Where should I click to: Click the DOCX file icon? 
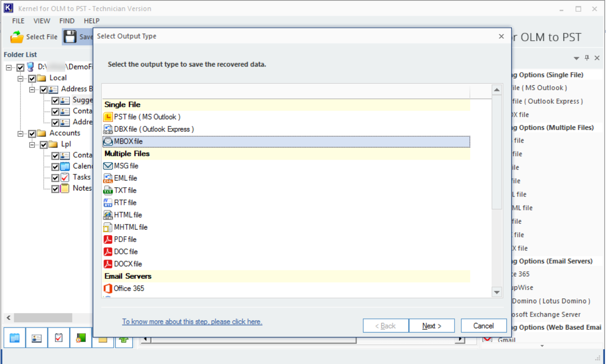point(108,264)
